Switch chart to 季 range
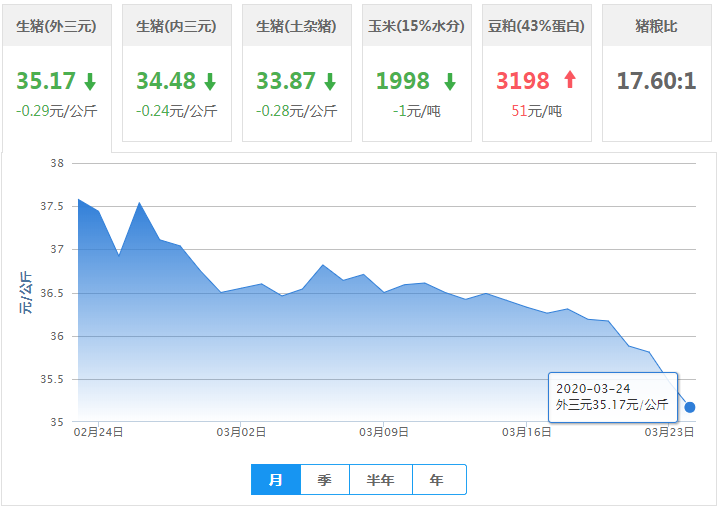This screenshot has width=717, height=506. (325, 480)
